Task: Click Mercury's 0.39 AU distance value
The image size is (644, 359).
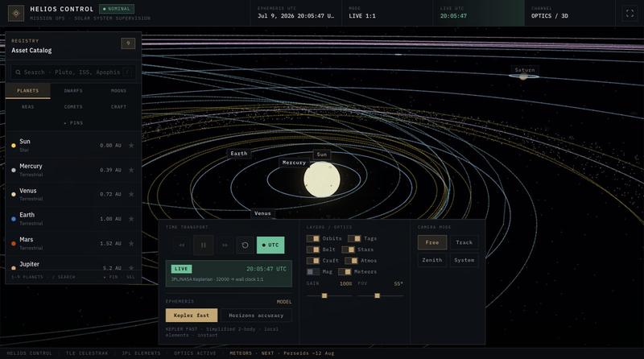Action: [x=110, y=170]
